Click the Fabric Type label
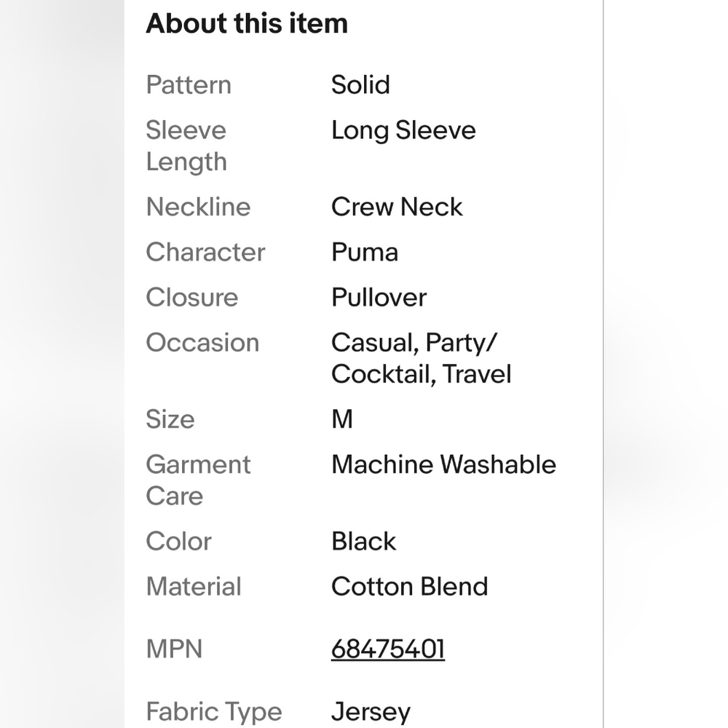 (x=213, y=711)
